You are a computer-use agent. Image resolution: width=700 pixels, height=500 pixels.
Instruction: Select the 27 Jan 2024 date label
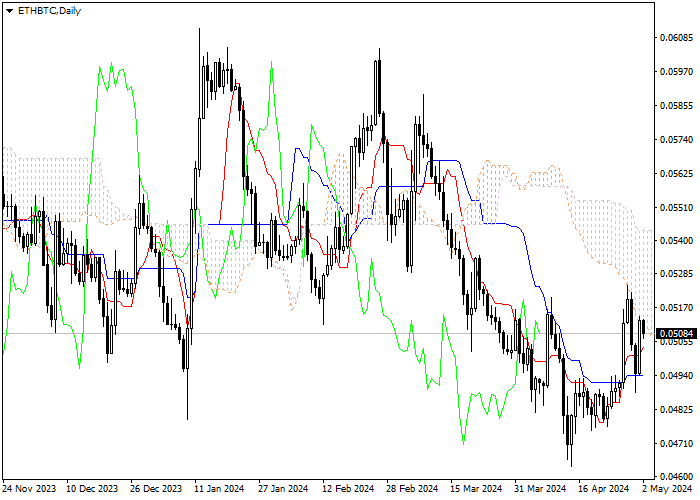point(283,489)
